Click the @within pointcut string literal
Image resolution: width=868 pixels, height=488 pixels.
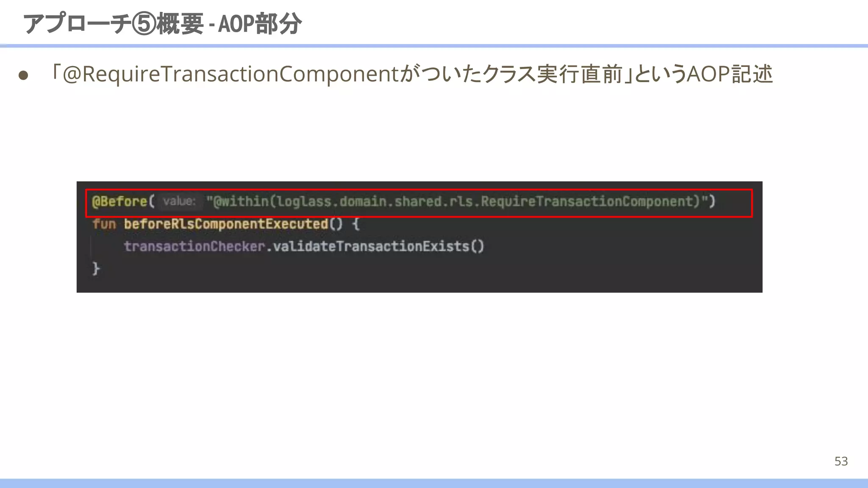pyautogui.click(x=240, y=201)
